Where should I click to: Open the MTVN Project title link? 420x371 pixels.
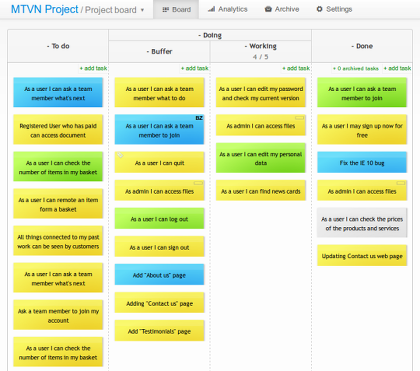[x=45, y=9]
